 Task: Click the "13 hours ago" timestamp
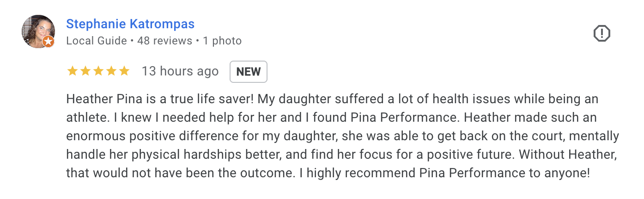180,71
